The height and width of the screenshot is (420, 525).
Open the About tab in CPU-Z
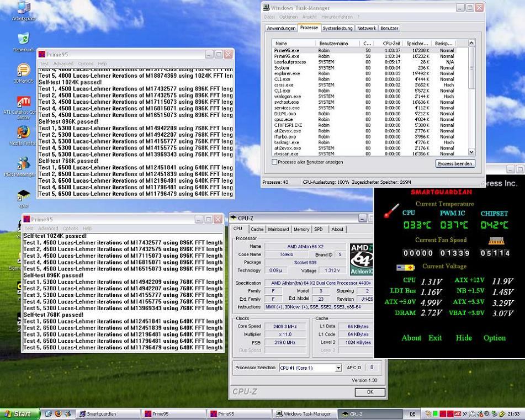[x=337, y=229]
